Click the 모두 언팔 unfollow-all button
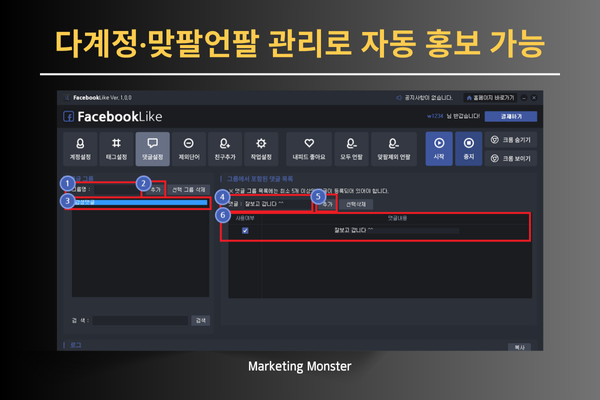The image size is (600, 400). pyautogui.click(x=351, y=149)
